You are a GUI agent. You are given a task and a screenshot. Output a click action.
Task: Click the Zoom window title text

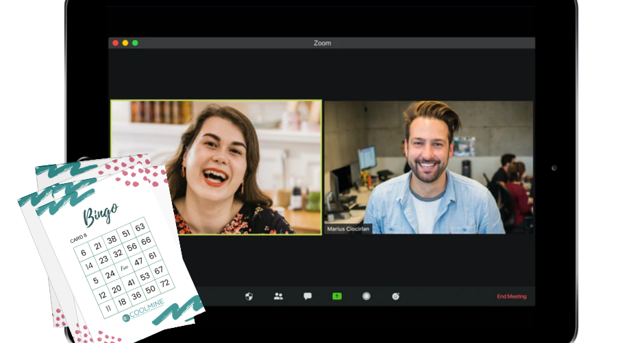[323, 43]
